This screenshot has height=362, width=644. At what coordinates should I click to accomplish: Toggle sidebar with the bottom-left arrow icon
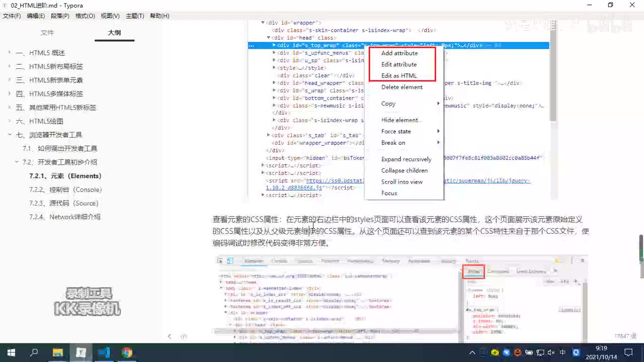click(170, 336)
